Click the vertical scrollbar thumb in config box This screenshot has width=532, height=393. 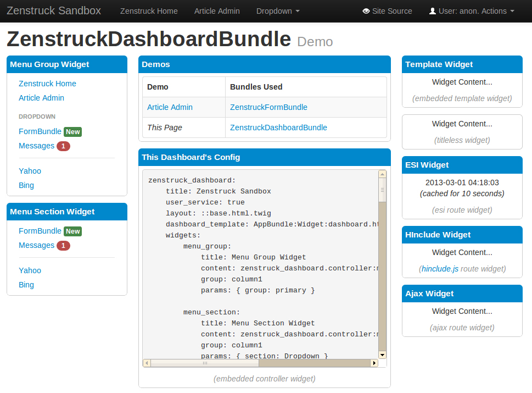[382, 190]
